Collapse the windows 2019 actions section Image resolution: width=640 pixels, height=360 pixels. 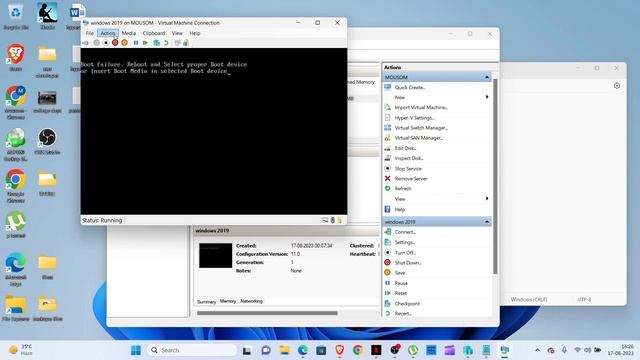(x=487, y=222)
